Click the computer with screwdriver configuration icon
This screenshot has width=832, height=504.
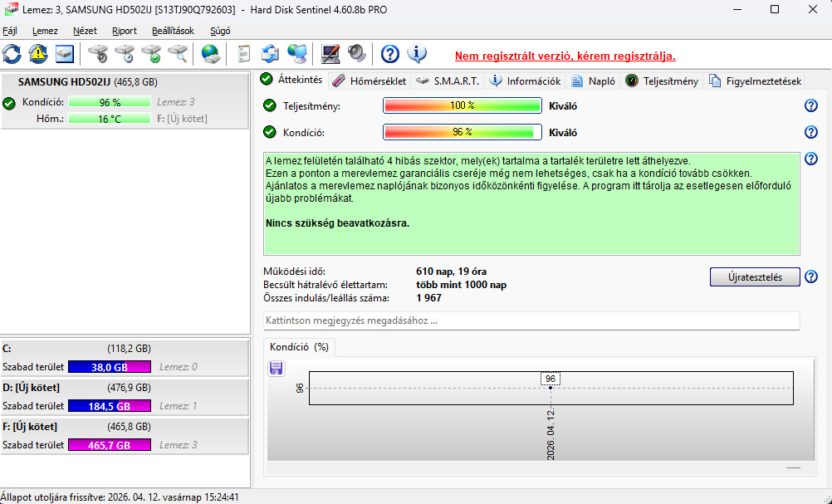(330, 54)
